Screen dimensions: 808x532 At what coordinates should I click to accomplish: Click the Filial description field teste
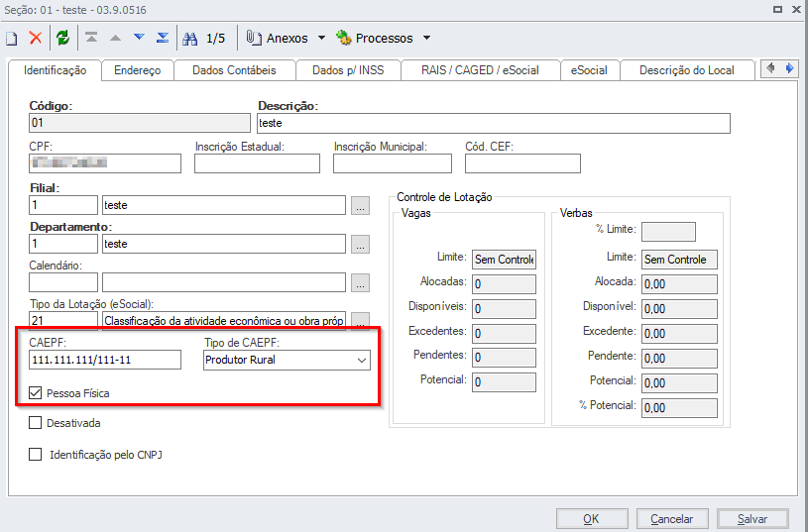tap(224, 205)
